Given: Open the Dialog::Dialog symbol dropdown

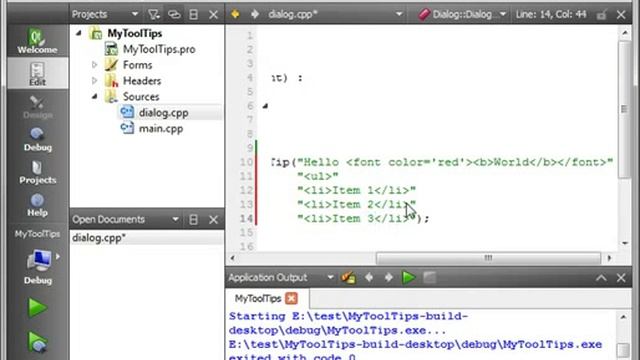Looking at the screenshot, I should point(462,14).
